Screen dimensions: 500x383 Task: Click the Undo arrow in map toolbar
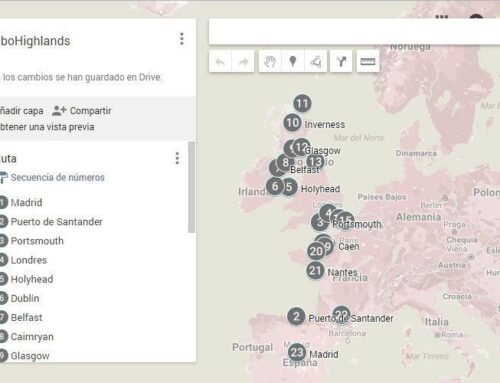(x=220, y=61)
